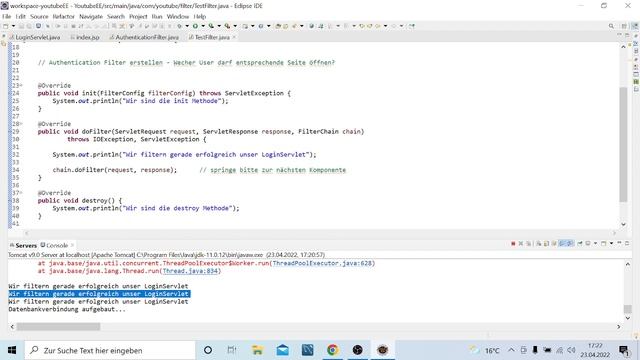Click the highlighted console line about LoginServlet
640x360 pixels.
coord(99,294)
